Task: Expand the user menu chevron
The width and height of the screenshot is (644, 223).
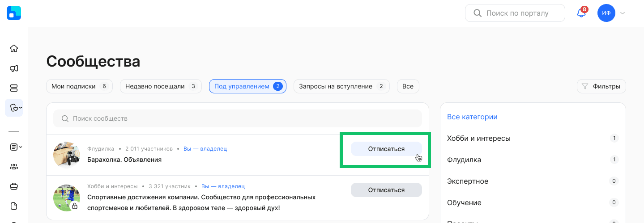Action: [623, 13]
